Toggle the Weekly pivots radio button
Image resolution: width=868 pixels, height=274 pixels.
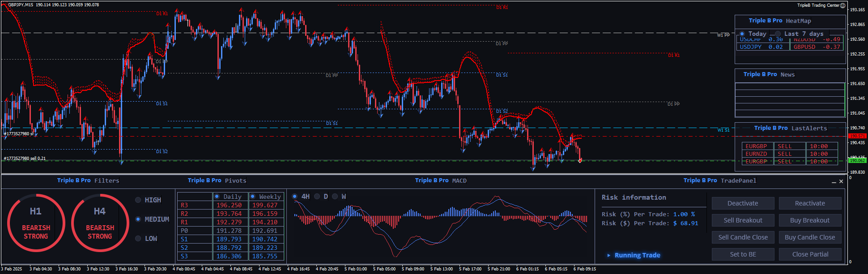tap(253, 197)
